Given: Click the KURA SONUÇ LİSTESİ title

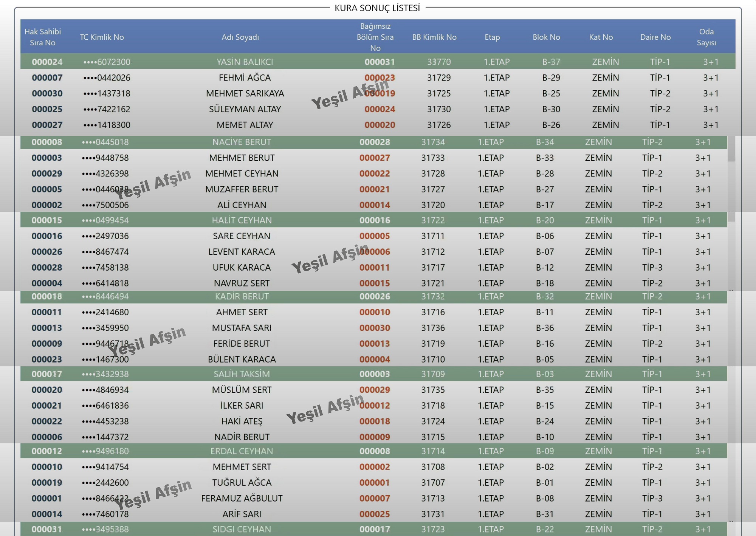Looking at the screenshot, I should (x=377, y=8).
